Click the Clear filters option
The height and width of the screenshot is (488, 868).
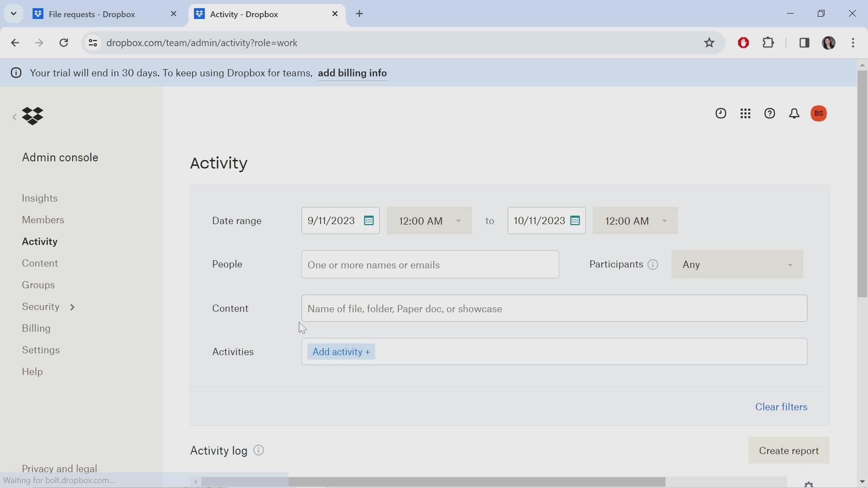point(782,407)
